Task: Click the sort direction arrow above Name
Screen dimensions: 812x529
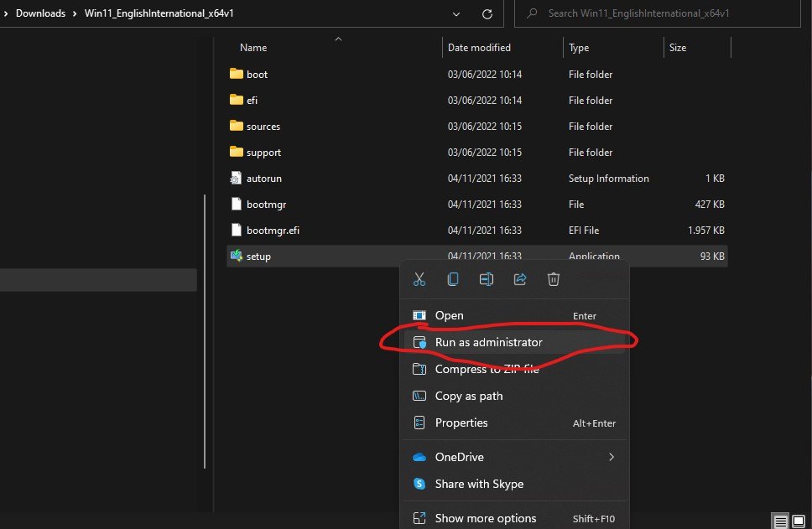Action: coord(338,39)
